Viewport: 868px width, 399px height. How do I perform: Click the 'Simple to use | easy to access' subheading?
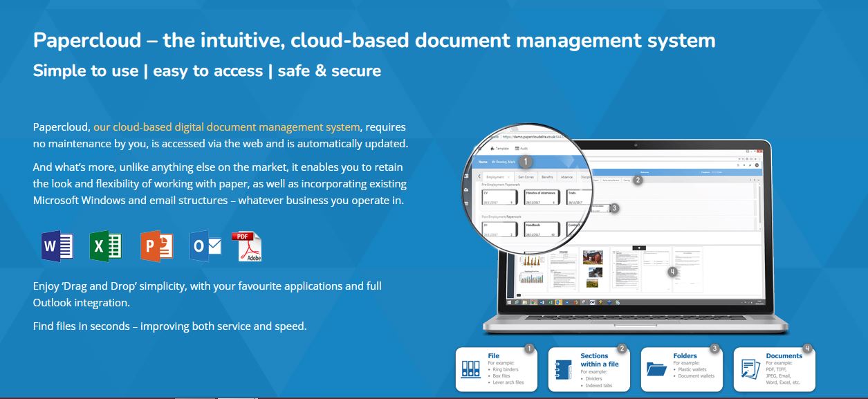pyautogui.click(x=207, y=71)
